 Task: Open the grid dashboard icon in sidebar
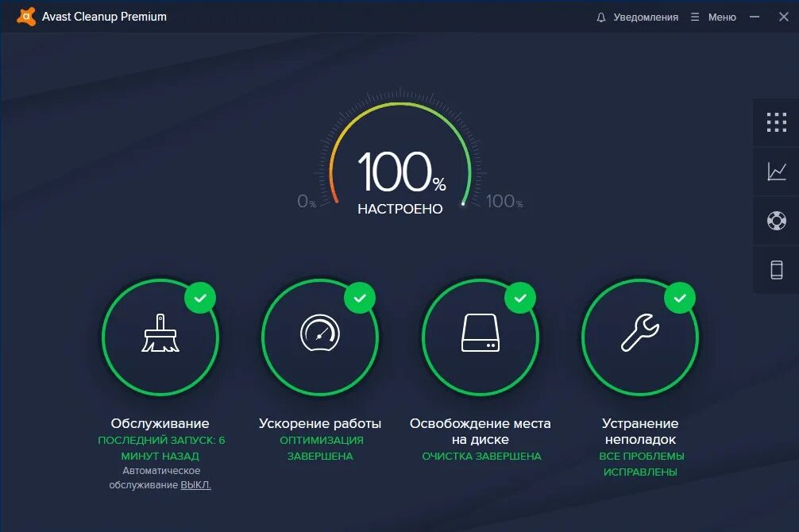[x=775, y=122]
